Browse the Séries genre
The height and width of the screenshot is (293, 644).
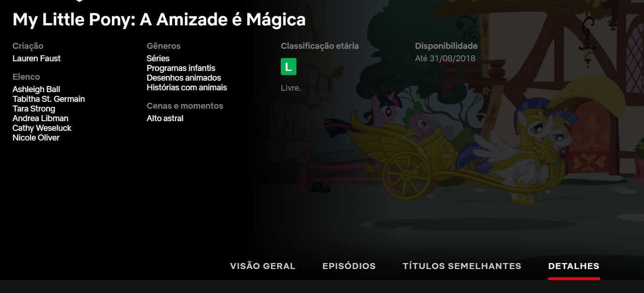tap(158, 59)
